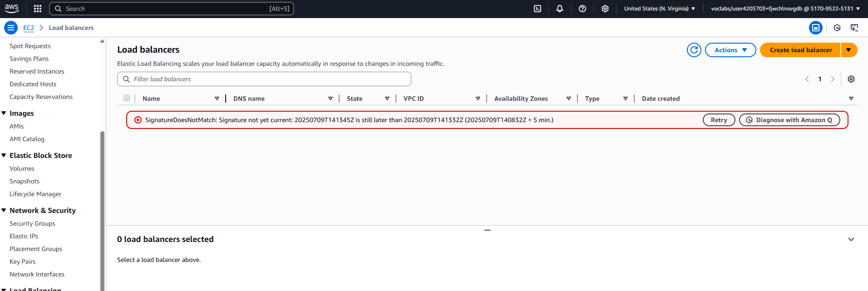Click Diagnose with Amazon Q
This screenshot has width=868, height=291.
click(789, 120)
